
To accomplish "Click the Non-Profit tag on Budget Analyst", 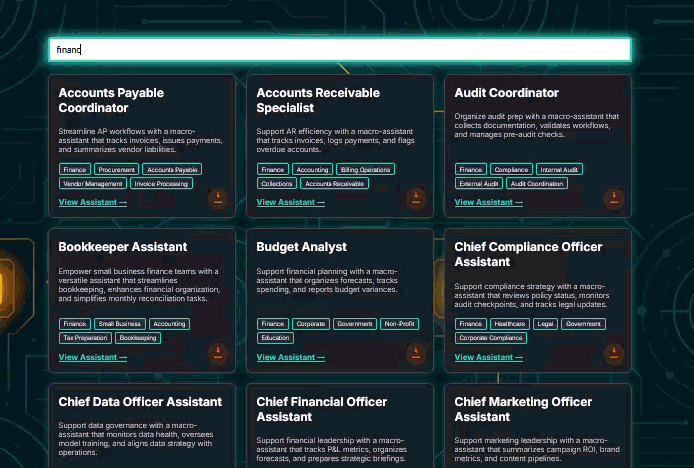I will 399,324.
